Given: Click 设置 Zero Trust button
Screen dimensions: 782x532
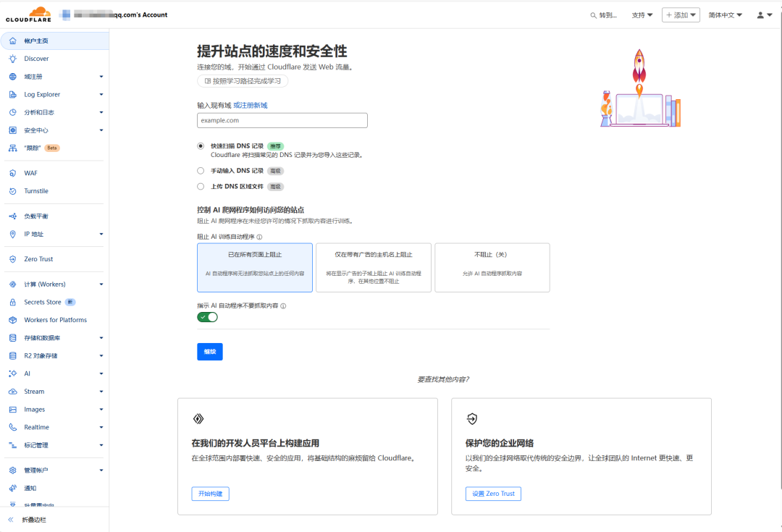Looking at the screenshot, I should tap(492, 493).
